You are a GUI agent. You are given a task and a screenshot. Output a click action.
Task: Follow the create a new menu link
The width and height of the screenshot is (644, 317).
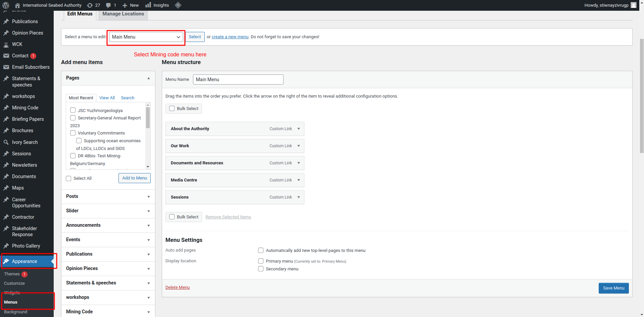230,37
